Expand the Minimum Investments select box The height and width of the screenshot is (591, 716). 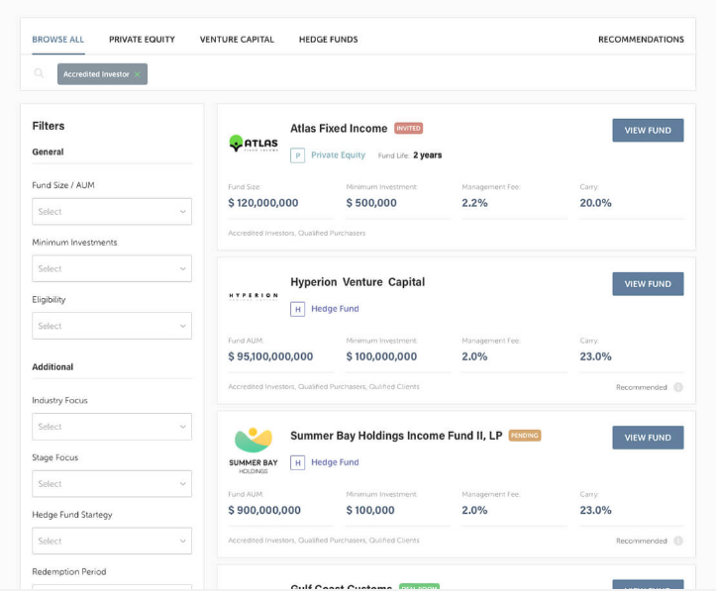(x=112, y=269)
